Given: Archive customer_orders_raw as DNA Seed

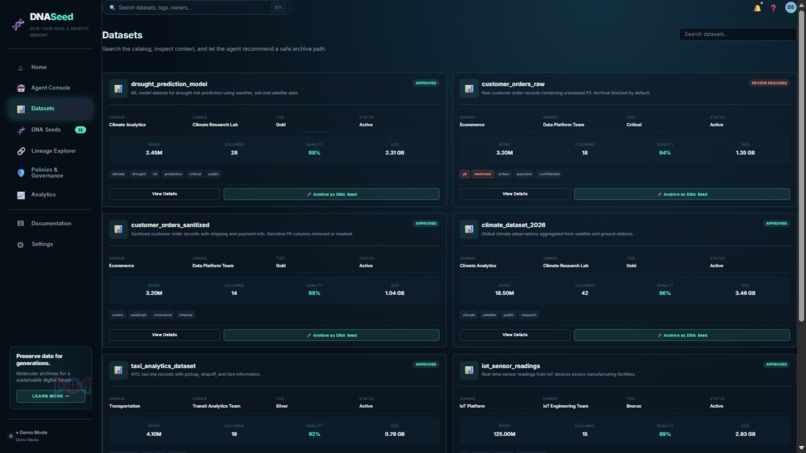Looking at the screenshot, I should click(x=682, y=194).
